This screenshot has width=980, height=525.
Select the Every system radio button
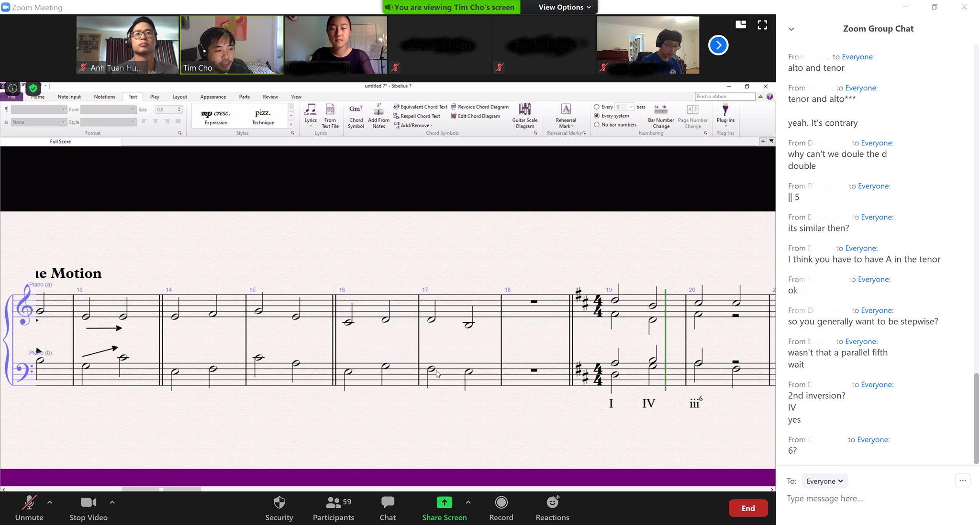[x=597, y=116]
